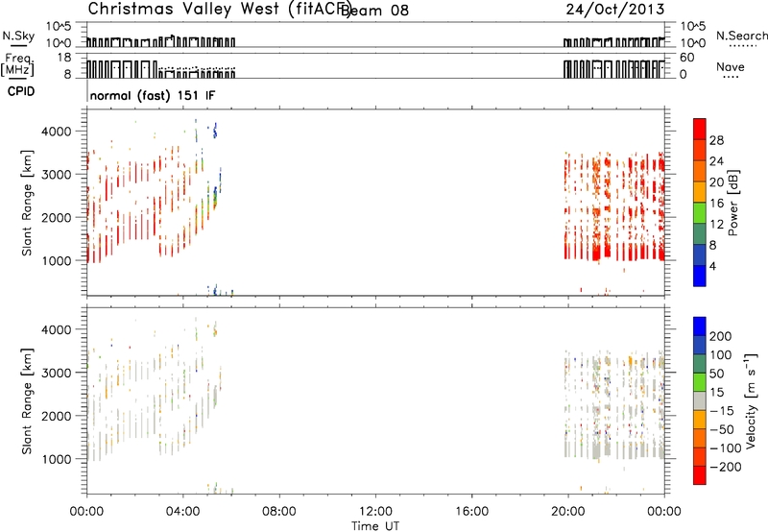Click the 15 tick on Velocity color bar
The image size is (768, 532).
[x=716, y=393]
